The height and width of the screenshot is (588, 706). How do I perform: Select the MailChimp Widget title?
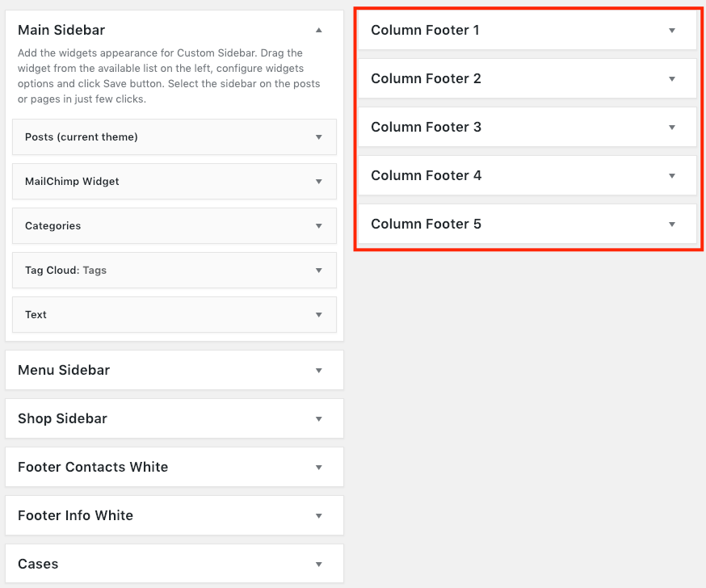pyautogui.click(x=72, y=182)
